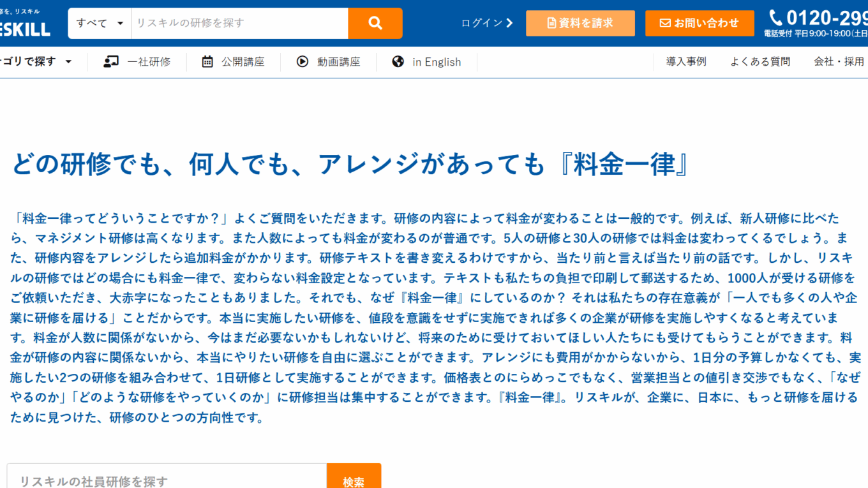Image resolution: width=868 pixels, height=488 pixels.
Task: Switch to the in English page
Action: (x=426, y=62)
